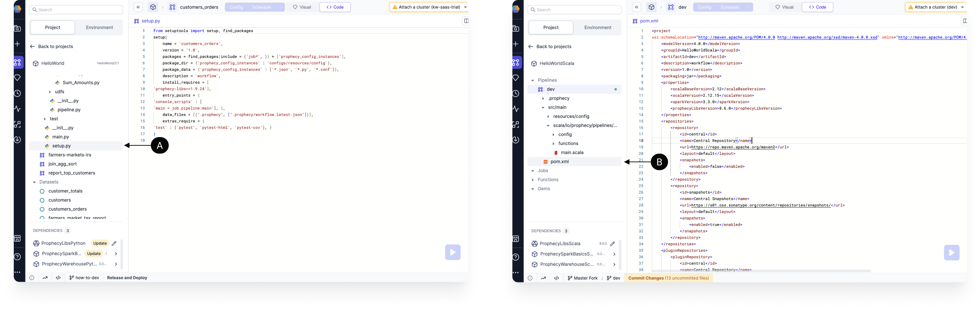Click trend arrow icon in right window status bar
The width and height of the screenshot is (980, 310).
pos(543,278)
